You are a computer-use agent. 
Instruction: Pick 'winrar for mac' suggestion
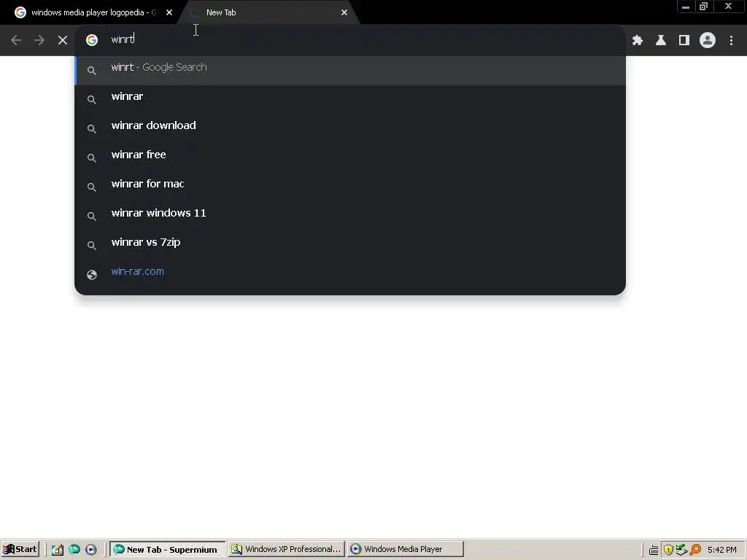[350, 186]
